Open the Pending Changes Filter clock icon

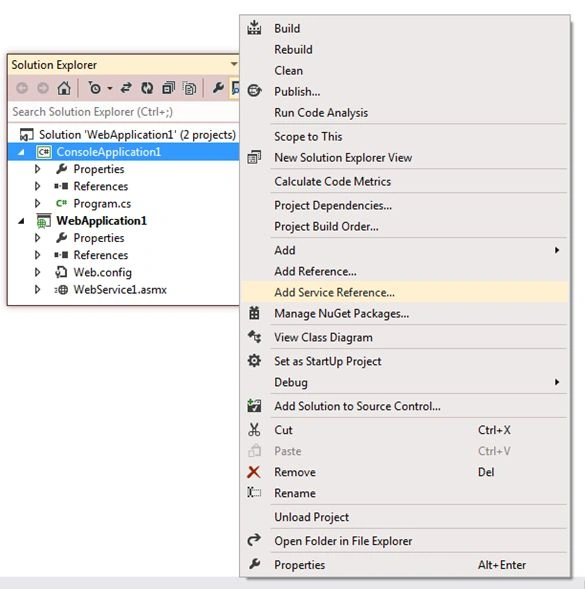point(95,88)
